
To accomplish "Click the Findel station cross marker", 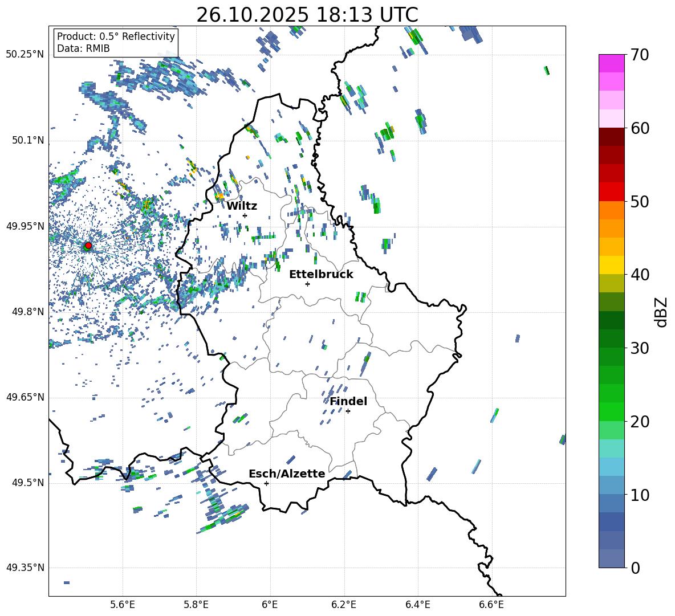I will [348, 411].
